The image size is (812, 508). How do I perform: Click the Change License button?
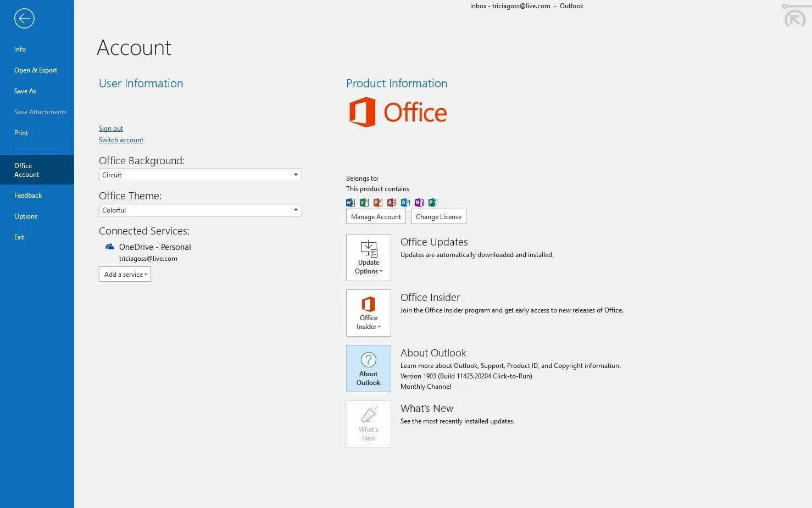click(x=438, y=217)
